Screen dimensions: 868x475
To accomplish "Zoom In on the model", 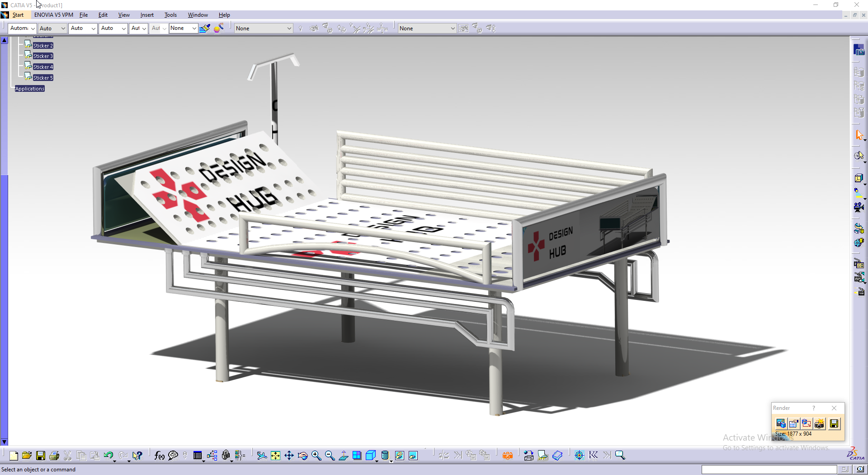I will click(x=316, y=456).
